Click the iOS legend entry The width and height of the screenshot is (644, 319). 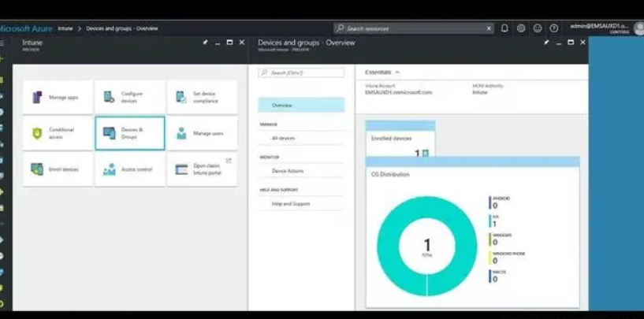(x=494, y=221)
